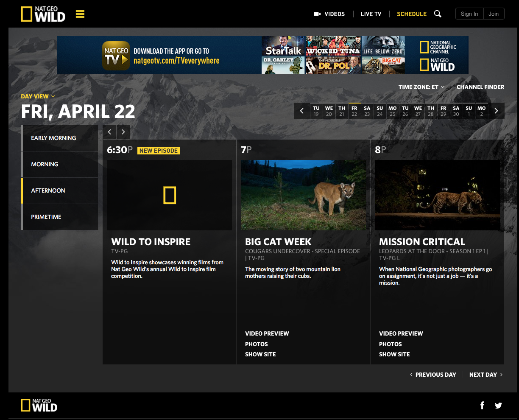Click natgeotv.com/TVeverywhere banner text
The width and height of the screenshot is (519, 420).
click(x=176, y=61)
